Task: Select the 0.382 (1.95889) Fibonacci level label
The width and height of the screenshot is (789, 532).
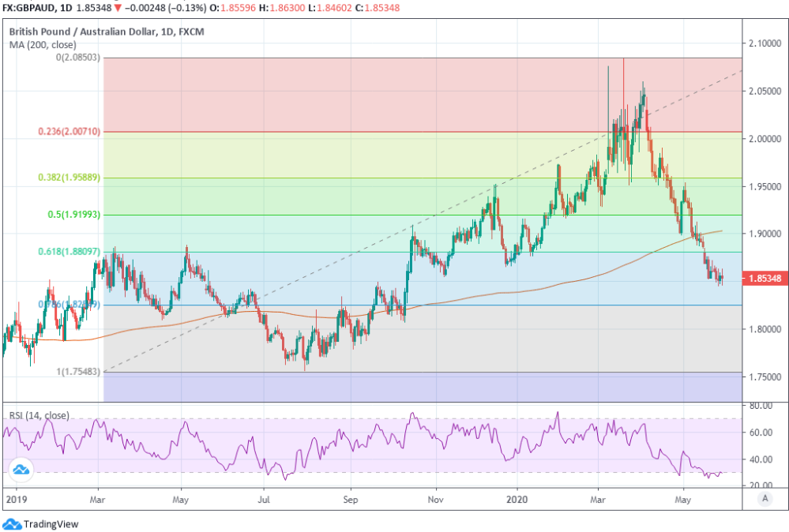Action: coord(70,178)
